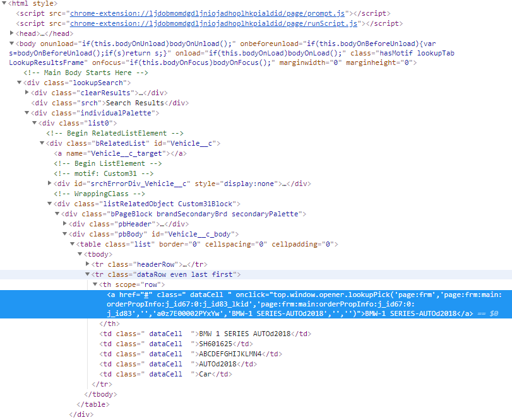Select the WrappingClass comment

coord(99,194)
